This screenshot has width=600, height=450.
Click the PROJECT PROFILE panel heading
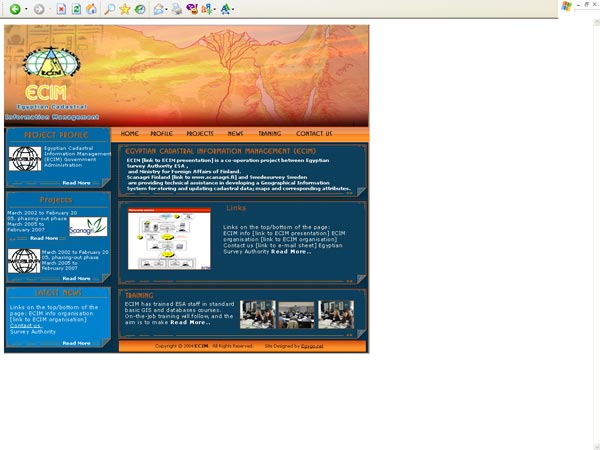coord(56,135)
